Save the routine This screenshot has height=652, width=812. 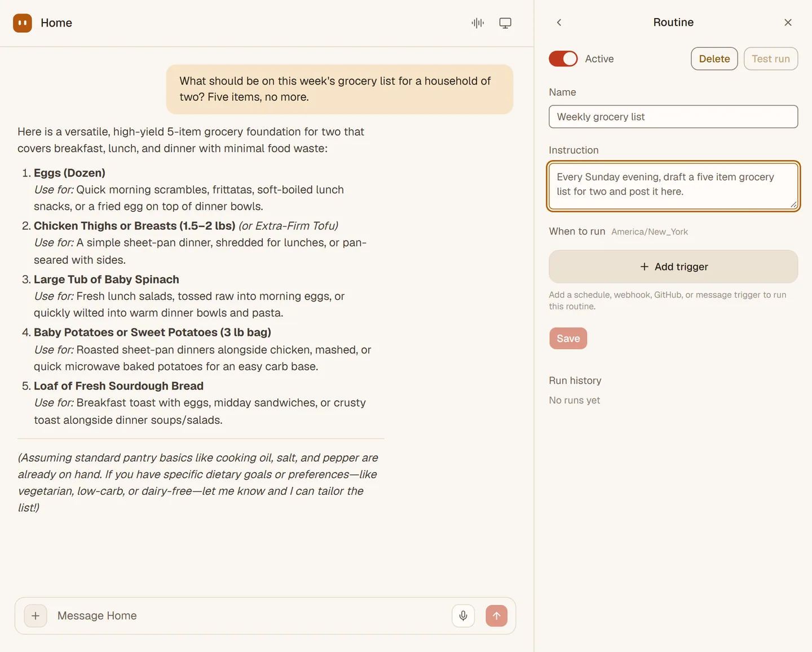pyautogui.click(x=568, y=339)
